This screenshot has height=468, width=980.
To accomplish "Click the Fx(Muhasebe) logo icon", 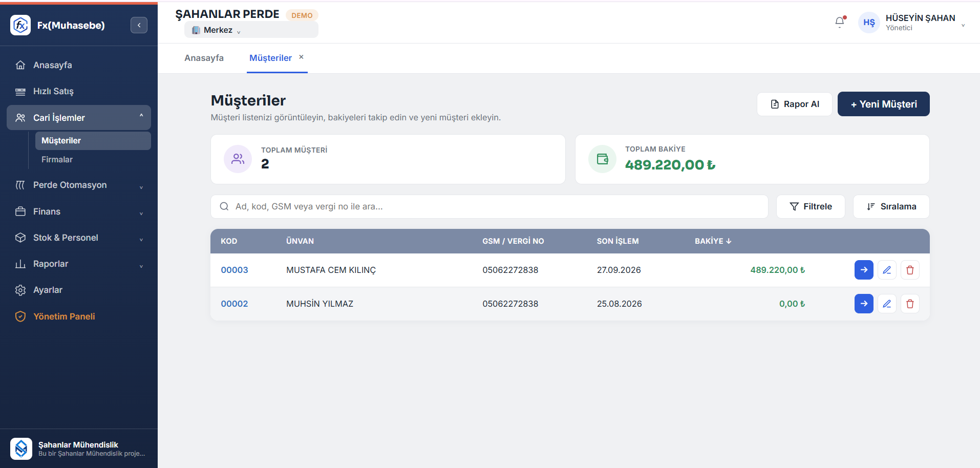I will pyautogui.click(x=20, y=25).
